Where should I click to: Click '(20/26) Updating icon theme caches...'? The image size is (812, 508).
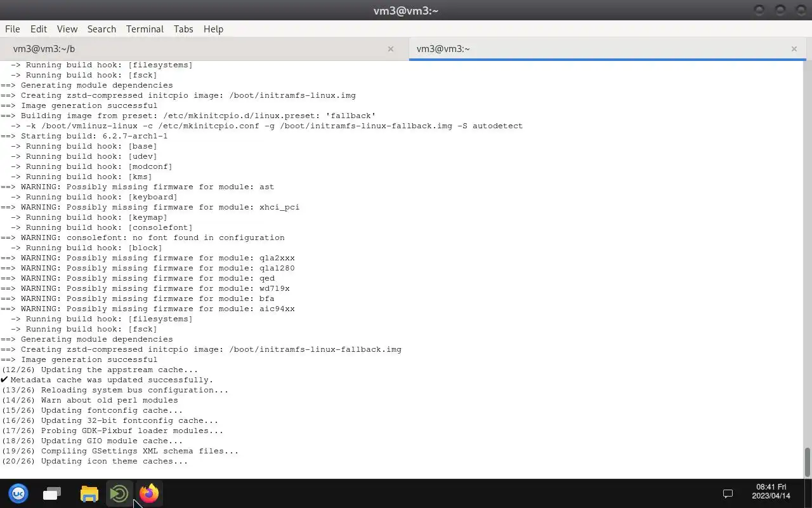tap(95, 461)
